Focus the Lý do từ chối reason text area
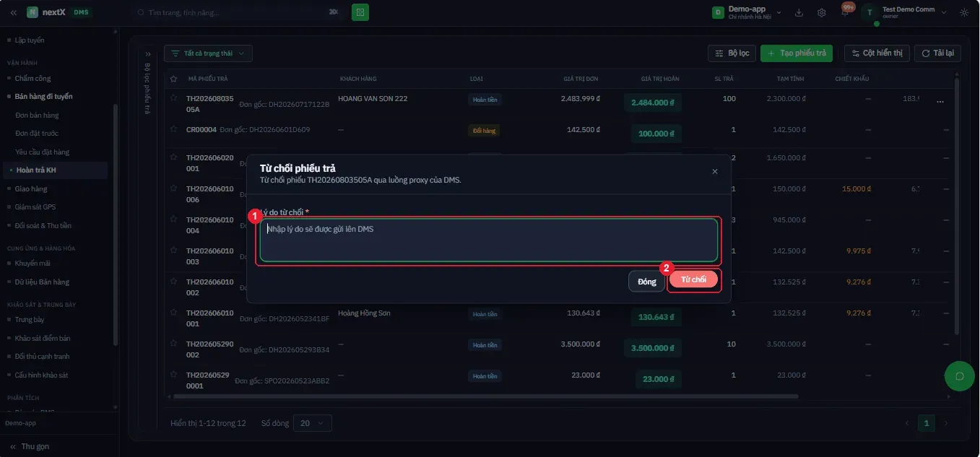 tap(489, 240)
